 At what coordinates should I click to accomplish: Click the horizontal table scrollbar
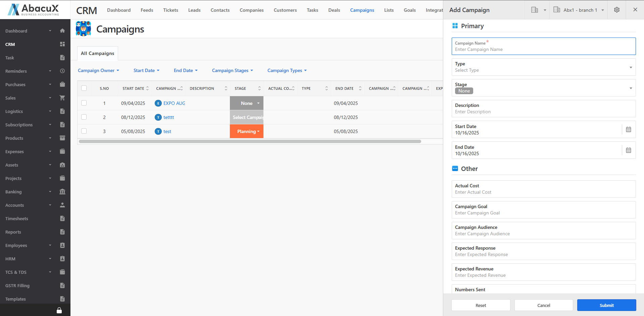tap(250, 141)
